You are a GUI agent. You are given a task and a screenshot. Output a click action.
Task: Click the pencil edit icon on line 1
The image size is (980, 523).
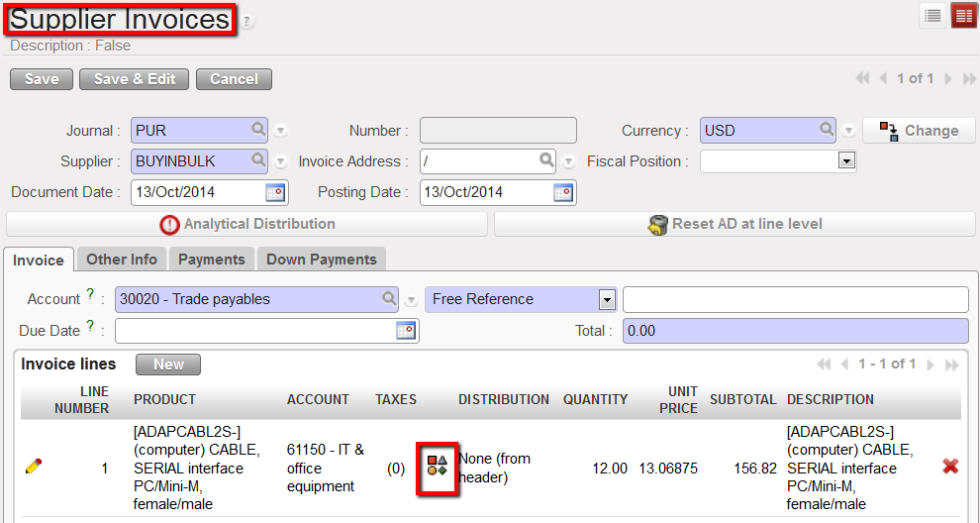(x=34, y=467)
